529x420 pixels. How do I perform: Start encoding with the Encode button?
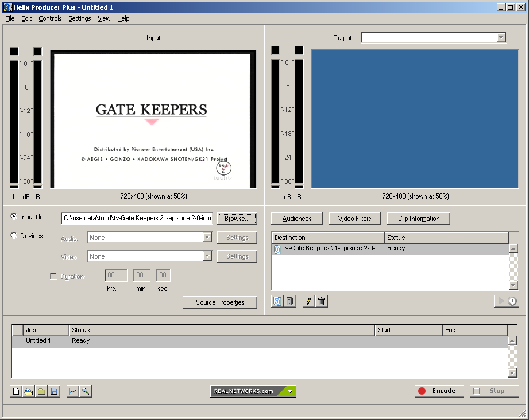(439, 391)
